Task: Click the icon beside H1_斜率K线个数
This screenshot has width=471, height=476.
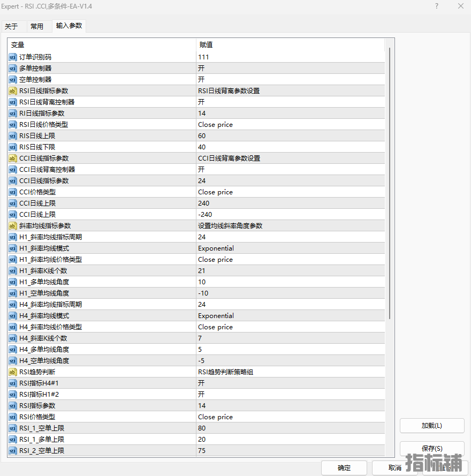Action: click(x=12, y=270)
